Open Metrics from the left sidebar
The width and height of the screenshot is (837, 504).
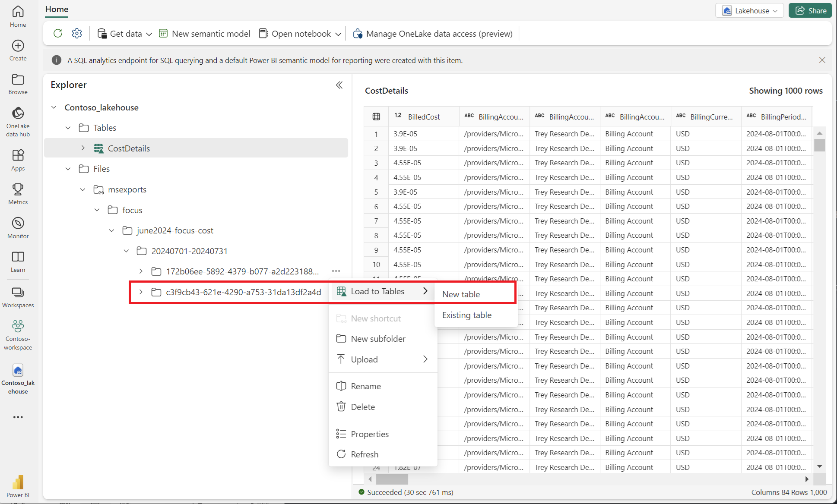click(18, 193)
